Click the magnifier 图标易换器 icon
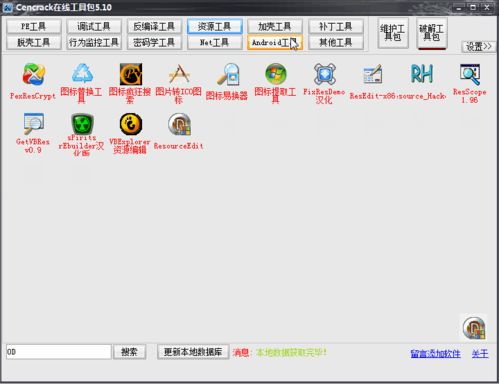 coord(228,74)
